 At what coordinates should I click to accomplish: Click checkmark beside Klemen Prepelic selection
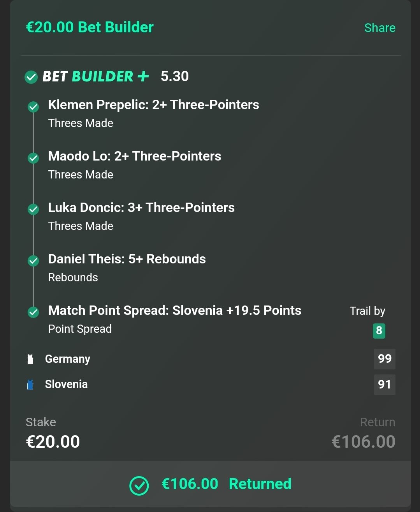tap(33, 107)
